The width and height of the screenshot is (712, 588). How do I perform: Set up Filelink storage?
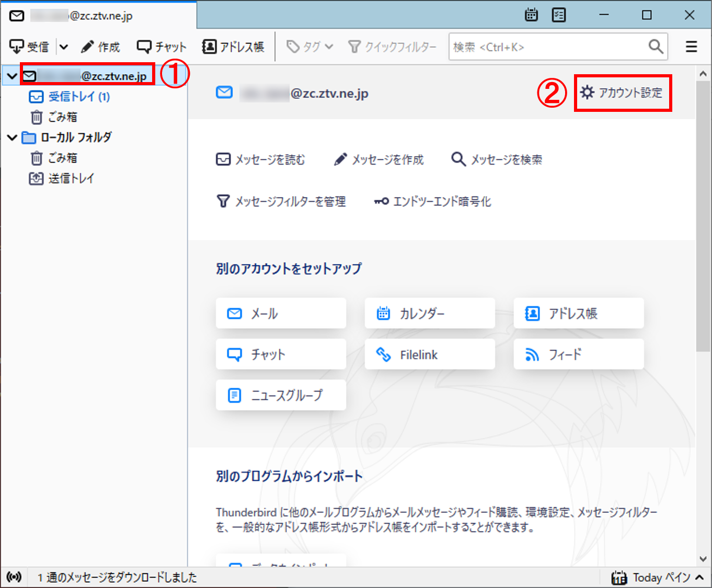430,354
